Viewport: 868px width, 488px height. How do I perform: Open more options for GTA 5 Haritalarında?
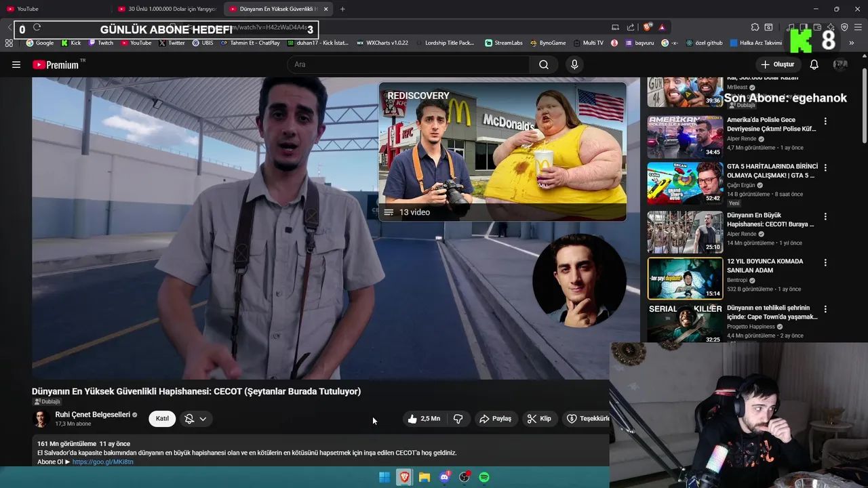click(825, 167)
